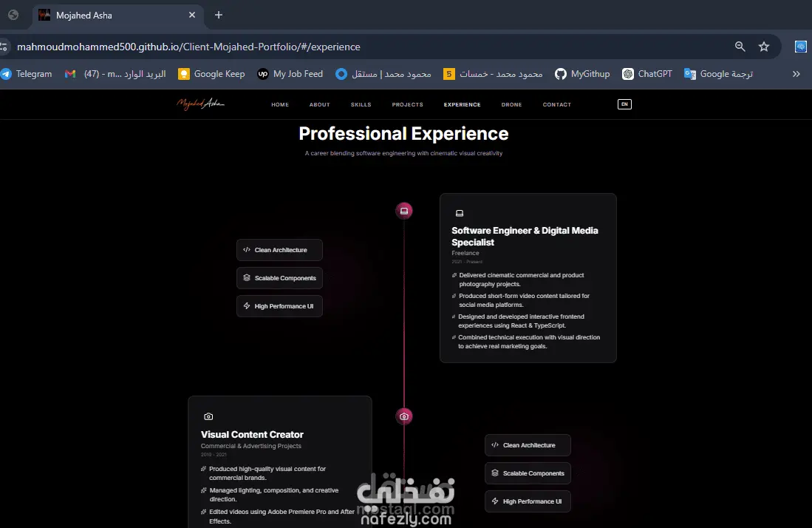Select lower Clean Architecture chip
Viewport: 812px width, 528px height.
(528, 445)
